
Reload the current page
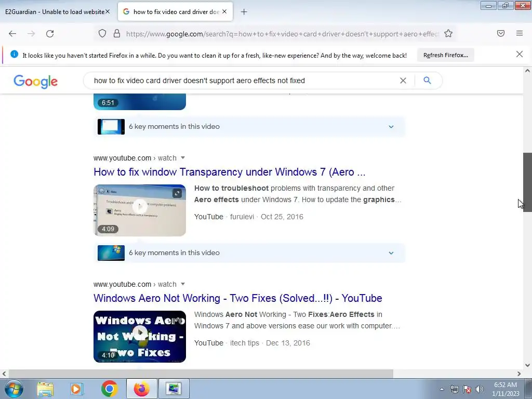[x=50, y=34]
